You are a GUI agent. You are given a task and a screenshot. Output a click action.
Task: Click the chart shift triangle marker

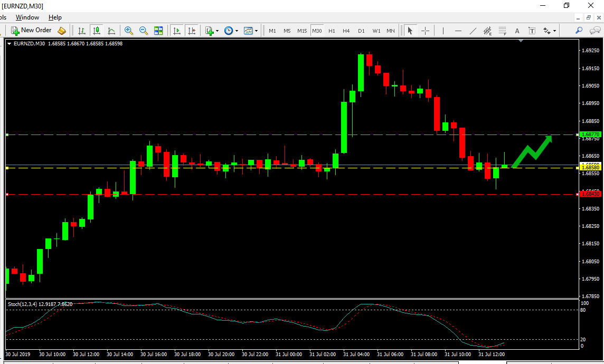[x=521, y=41]
